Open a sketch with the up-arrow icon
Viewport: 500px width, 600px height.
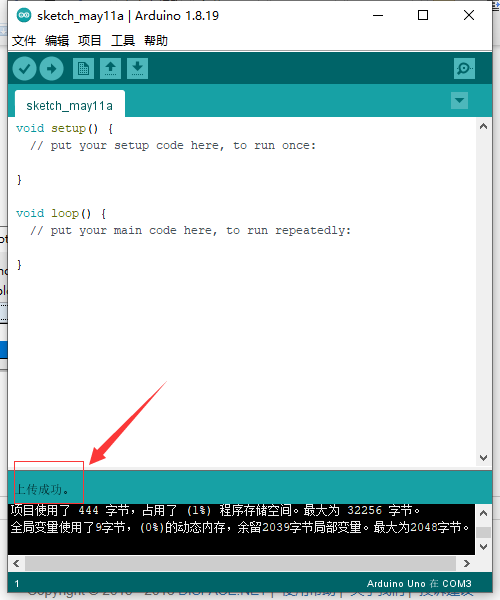tap(111, 69)
